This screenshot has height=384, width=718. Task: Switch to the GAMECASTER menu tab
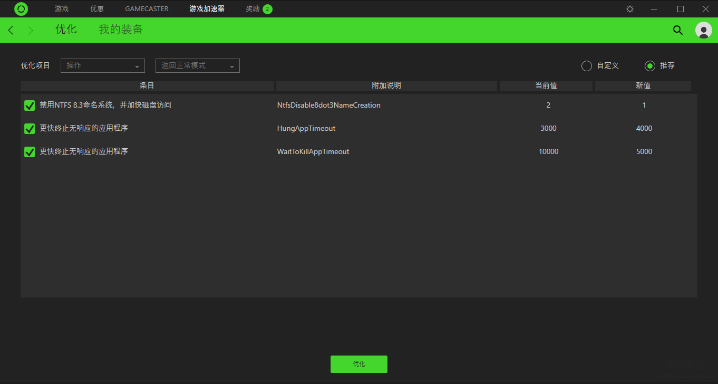(x=147, y=9)
